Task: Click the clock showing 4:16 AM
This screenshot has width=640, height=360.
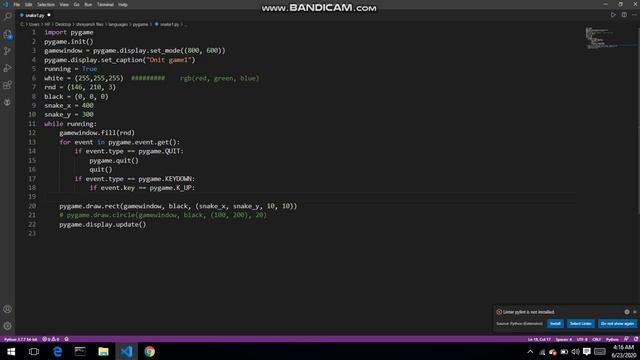Action: (x=624, y=348)
